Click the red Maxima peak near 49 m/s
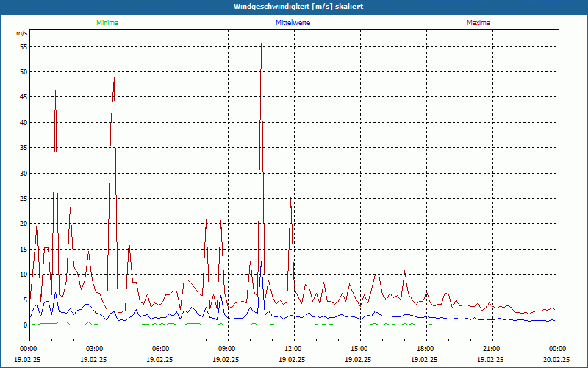Viewport: 588px width, 368px height. tap(114, 77)
